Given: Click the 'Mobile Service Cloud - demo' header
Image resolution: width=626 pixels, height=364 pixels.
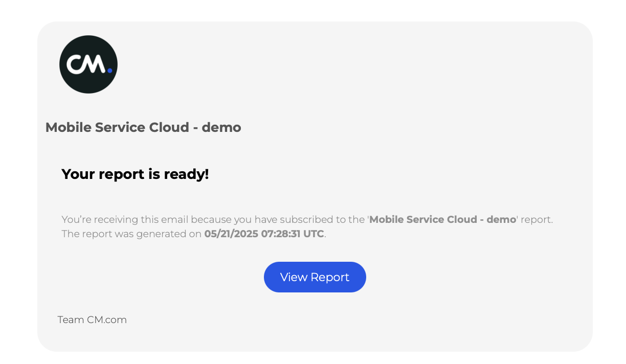Looking at the screenshot, I should click(143, 127).
